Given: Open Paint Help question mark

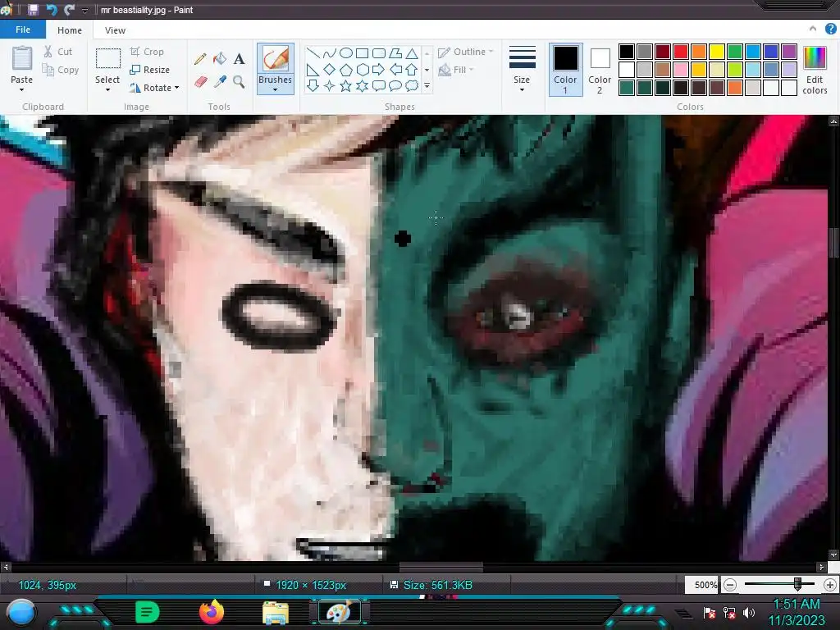Looking at the screenshot, I should [830, 29].
